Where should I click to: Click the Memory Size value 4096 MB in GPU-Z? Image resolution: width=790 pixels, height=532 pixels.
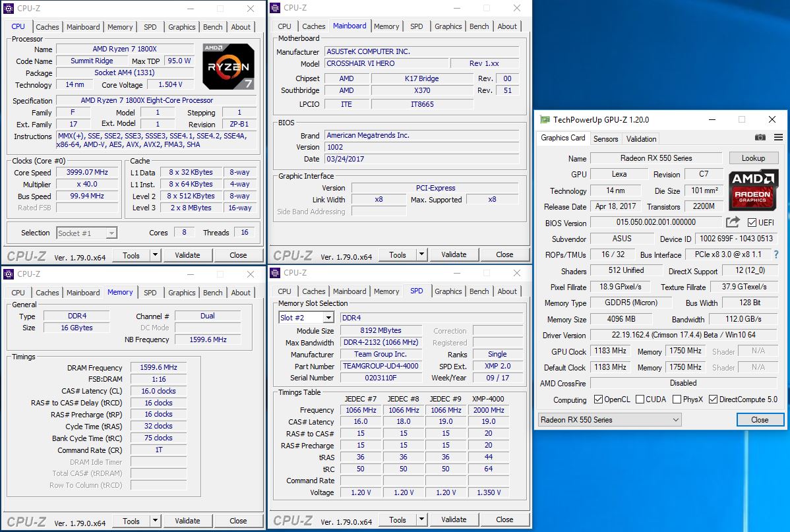(x=621, y=319)
